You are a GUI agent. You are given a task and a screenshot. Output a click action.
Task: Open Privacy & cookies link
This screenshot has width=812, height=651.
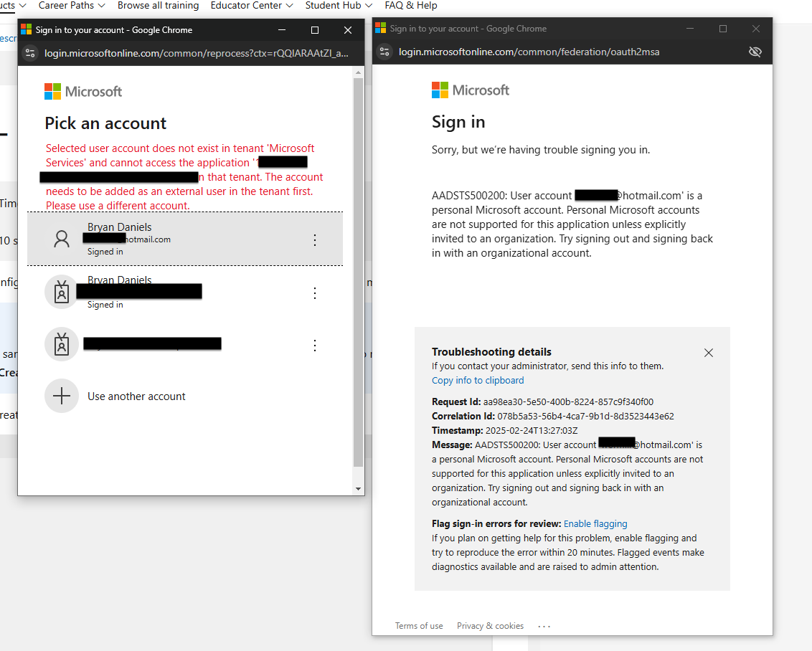(490, 626)
